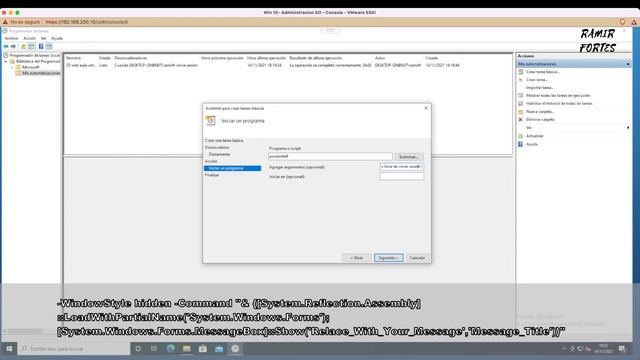This screenshot has height=360, width=640.
Task: Select Iniciar un programa wizard step
Action: click(x=232, y=168)
